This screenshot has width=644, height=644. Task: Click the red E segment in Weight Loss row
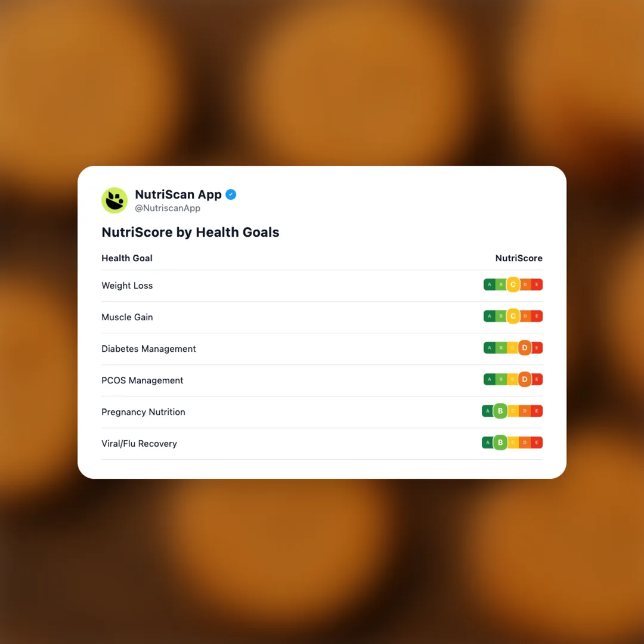(x=537, y=285)
